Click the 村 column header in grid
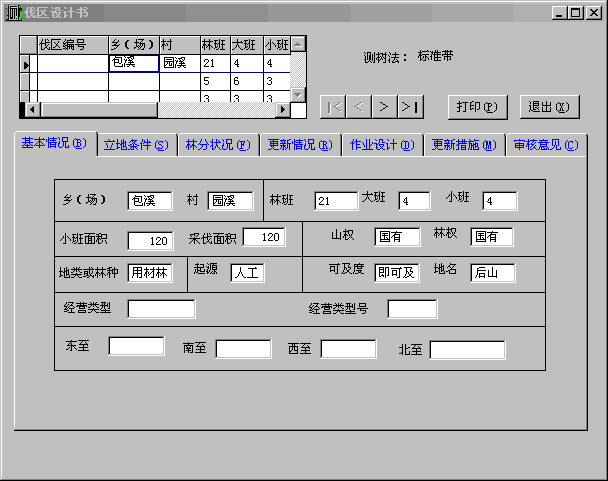Screen dimensions: 608x481 180,45
